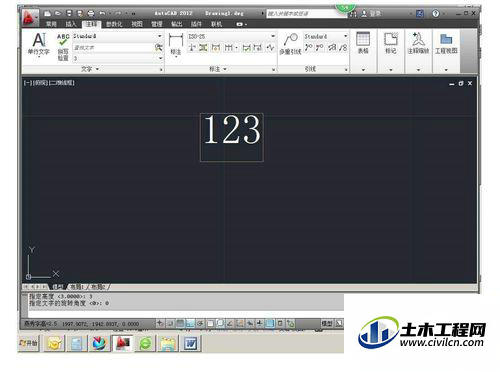Select the 标注 dimension tool
The width and height of the screenshot is (500, 372).
[176, 44]
